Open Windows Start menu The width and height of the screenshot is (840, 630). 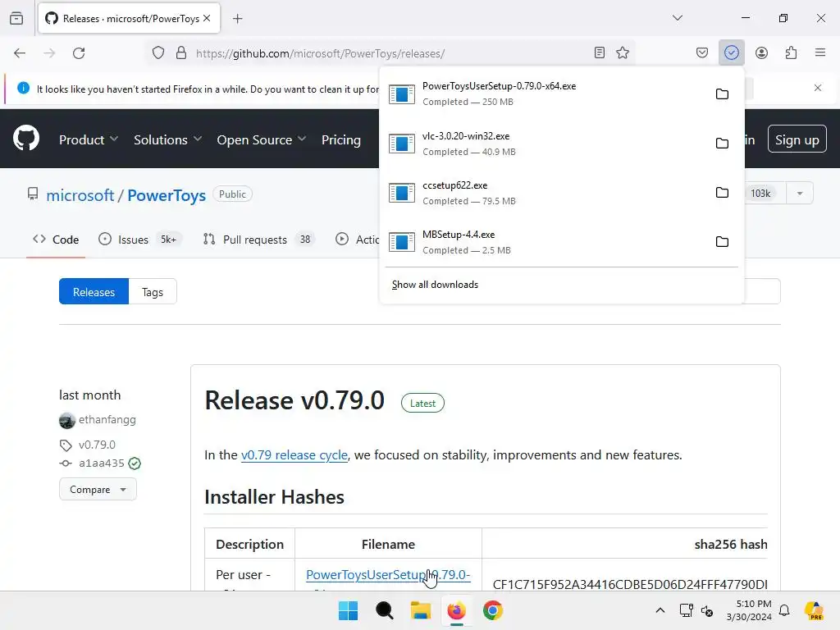tap(348, 610)
